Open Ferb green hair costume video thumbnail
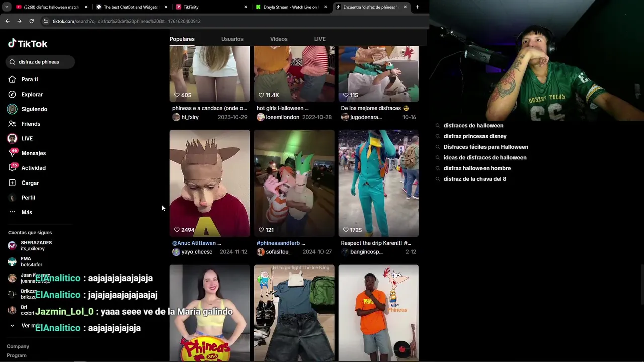644x362 pixels. [294, 184]
